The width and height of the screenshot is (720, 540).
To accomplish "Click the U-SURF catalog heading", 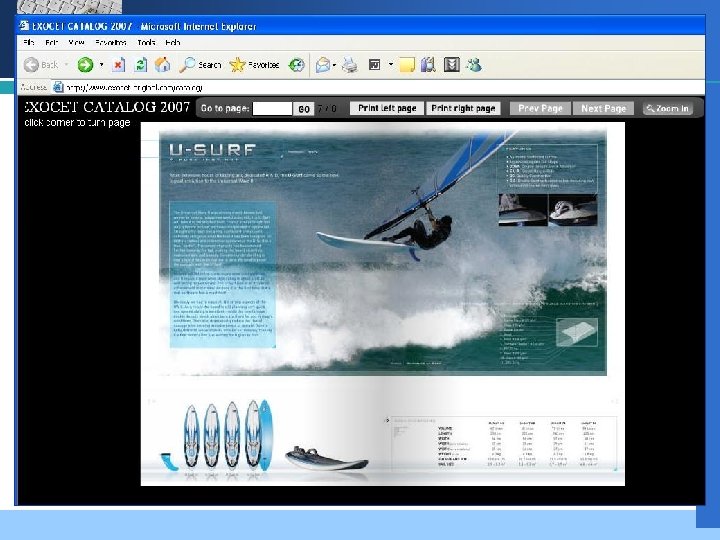I will (213, 150).
